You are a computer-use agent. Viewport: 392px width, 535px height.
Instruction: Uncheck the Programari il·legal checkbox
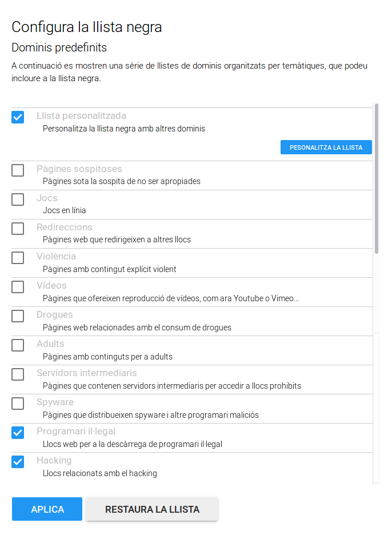(x=18, y=433)
